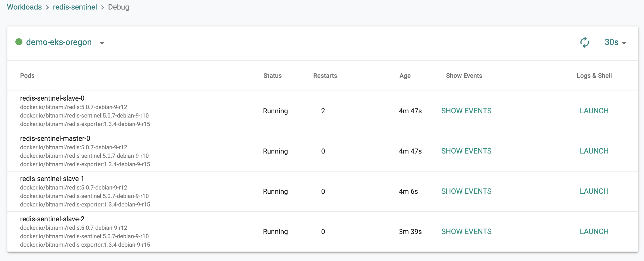Open redis-sentinel breadcrumb link
The width and height of the screenshot is (644, 261).
point(75,7)
